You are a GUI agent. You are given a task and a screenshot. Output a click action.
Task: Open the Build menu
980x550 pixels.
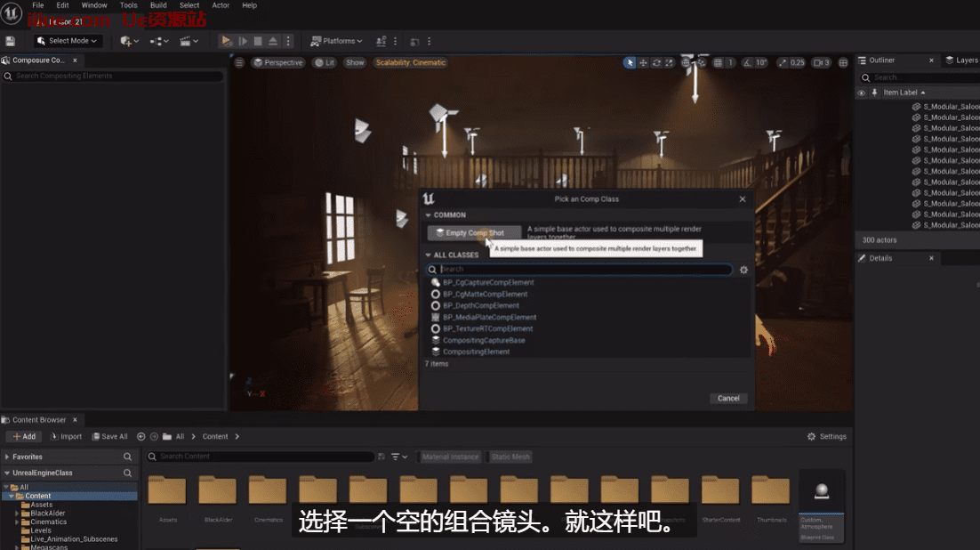pos(158,5)
